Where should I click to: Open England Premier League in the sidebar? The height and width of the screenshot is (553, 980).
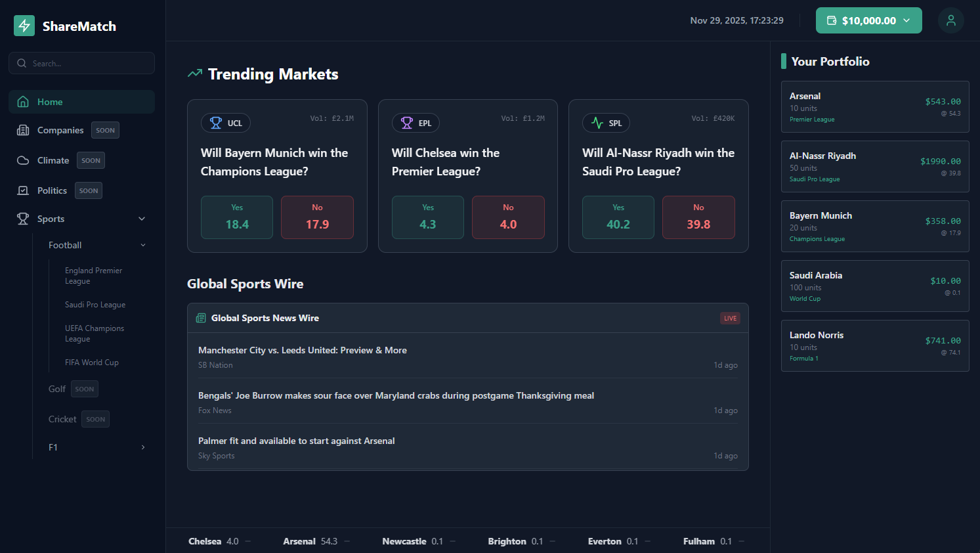coord(93,275)
